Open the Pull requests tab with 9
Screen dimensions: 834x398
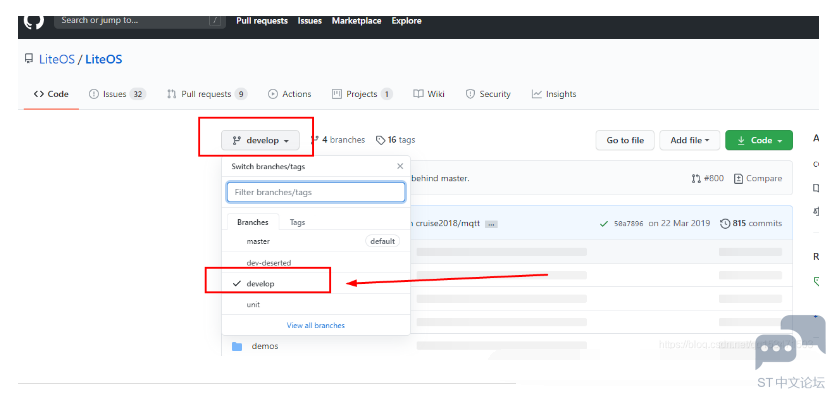[207, 94]
